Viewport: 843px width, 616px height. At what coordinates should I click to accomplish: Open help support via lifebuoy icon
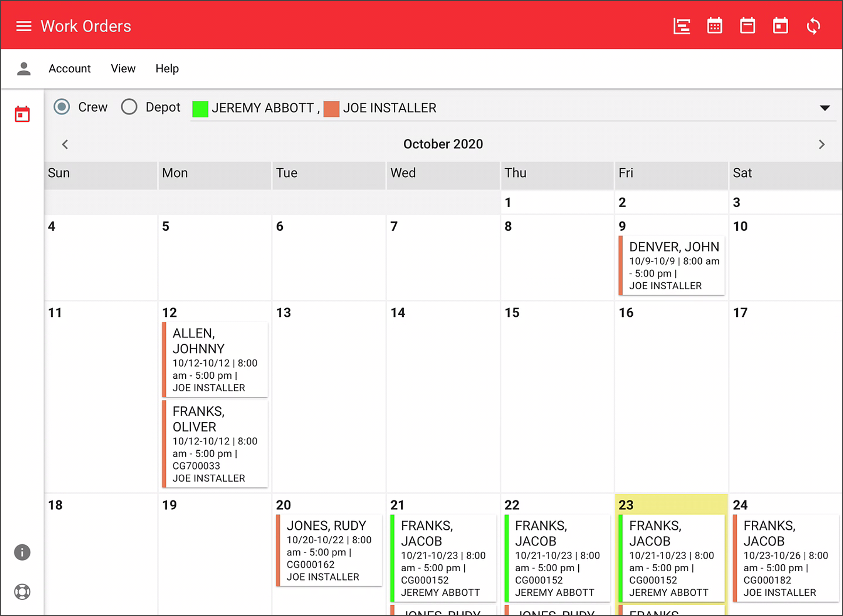[x=22, y=591]
